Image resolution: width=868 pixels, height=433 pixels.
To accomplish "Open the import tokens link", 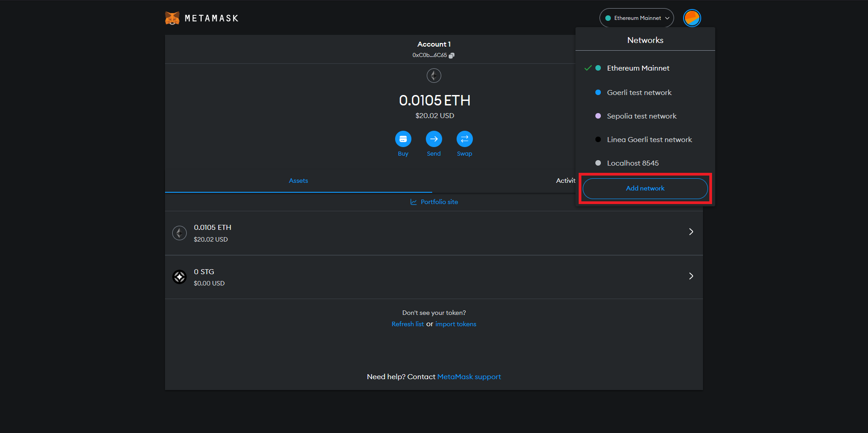I will [x=456, y=324].
